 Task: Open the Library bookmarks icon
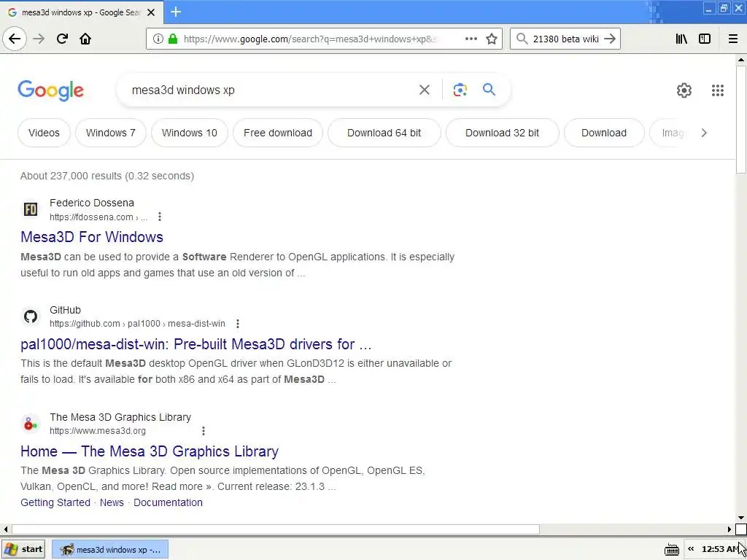681,39
